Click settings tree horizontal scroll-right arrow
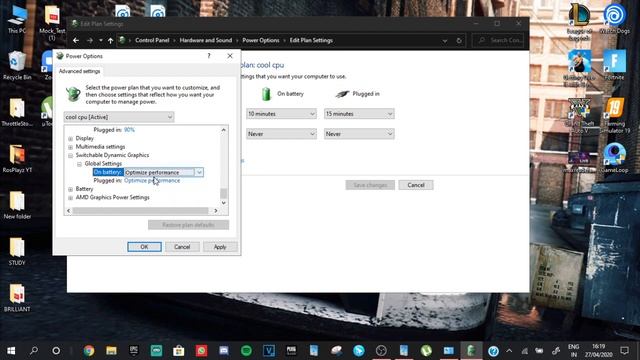 click(x=216, y=211)
